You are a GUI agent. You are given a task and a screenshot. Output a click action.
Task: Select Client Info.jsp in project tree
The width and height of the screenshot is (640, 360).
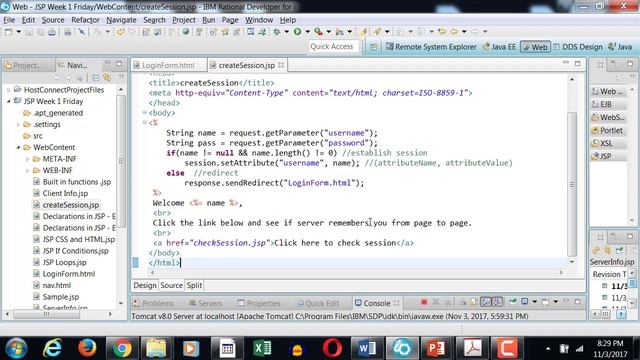coord(65,193)
